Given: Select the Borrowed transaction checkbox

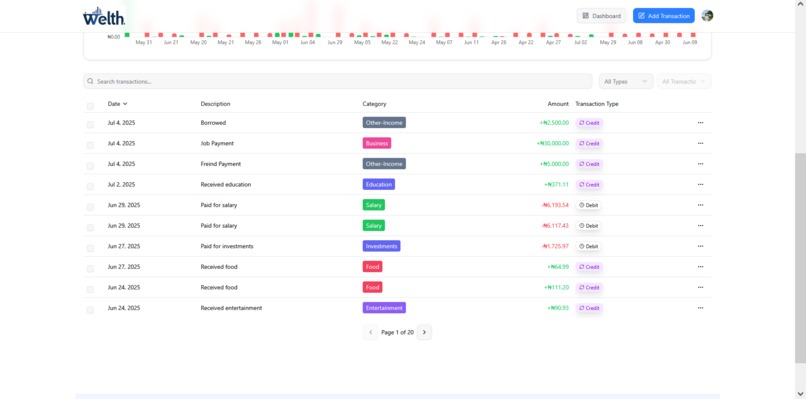Looking at the screenshot, I should click(90, 125).
